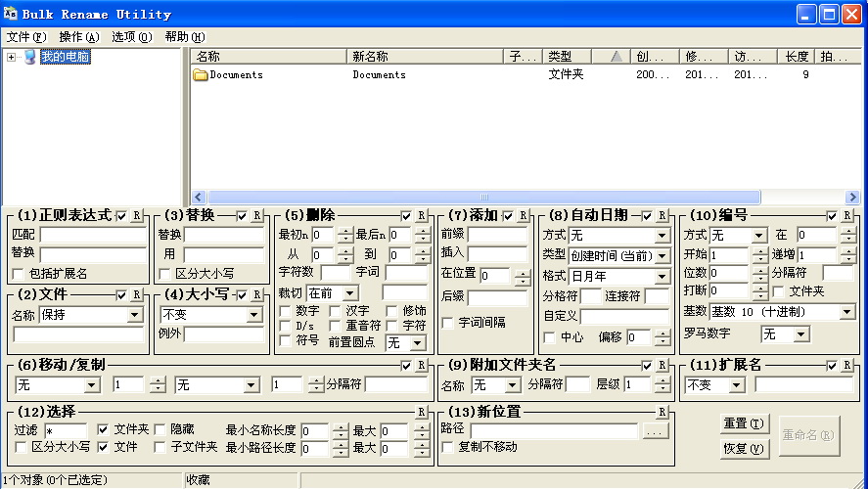Toggle the 汉字 checkbox in delete section
868x489 pixels.
tap(335, 311)
